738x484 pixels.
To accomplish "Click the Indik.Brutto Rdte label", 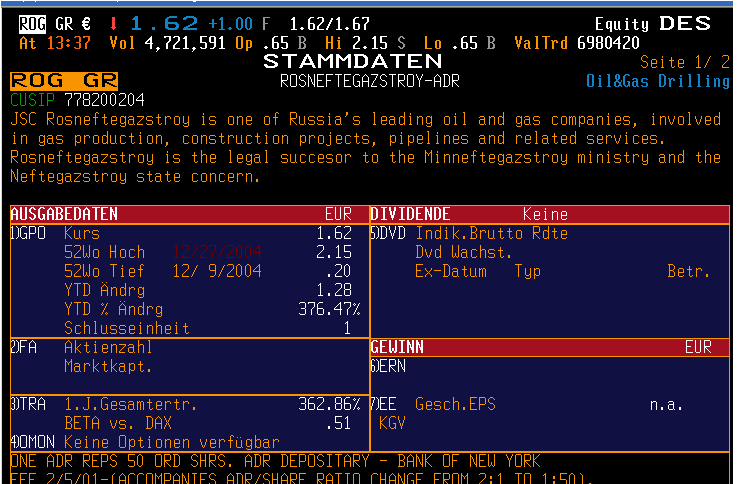I will coord(491,234).
